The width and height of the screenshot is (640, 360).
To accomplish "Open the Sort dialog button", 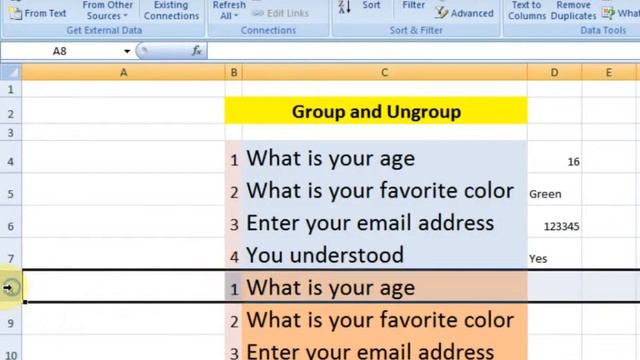I will coord(371,5).
